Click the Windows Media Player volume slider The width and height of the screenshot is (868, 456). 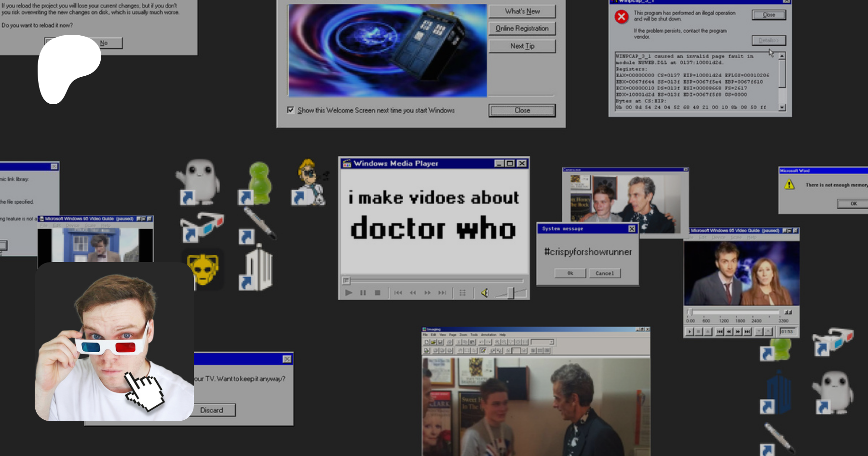point(511,293)
